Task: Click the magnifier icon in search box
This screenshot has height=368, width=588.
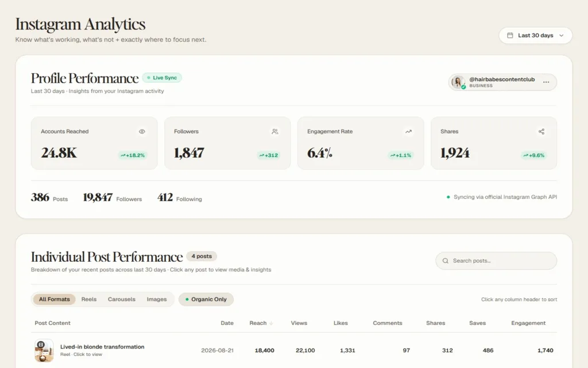Action: (x=446, y=260)
